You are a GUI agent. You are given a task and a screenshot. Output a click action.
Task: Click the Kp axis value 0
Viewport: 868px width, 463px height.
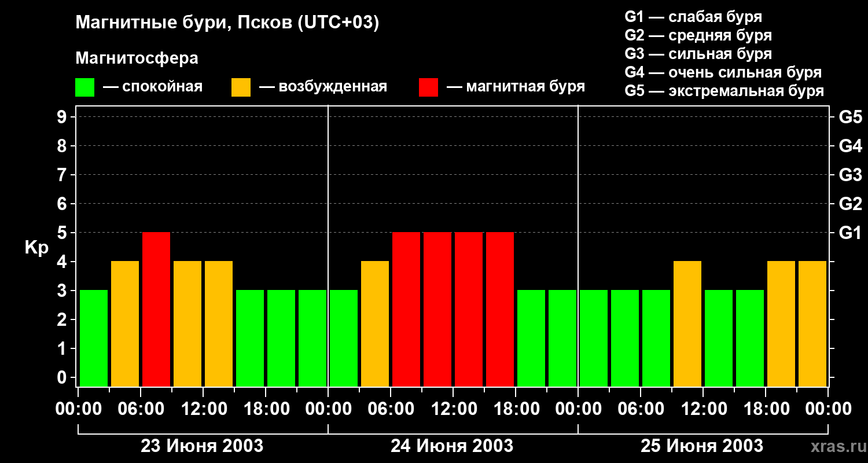click(63, 377)
